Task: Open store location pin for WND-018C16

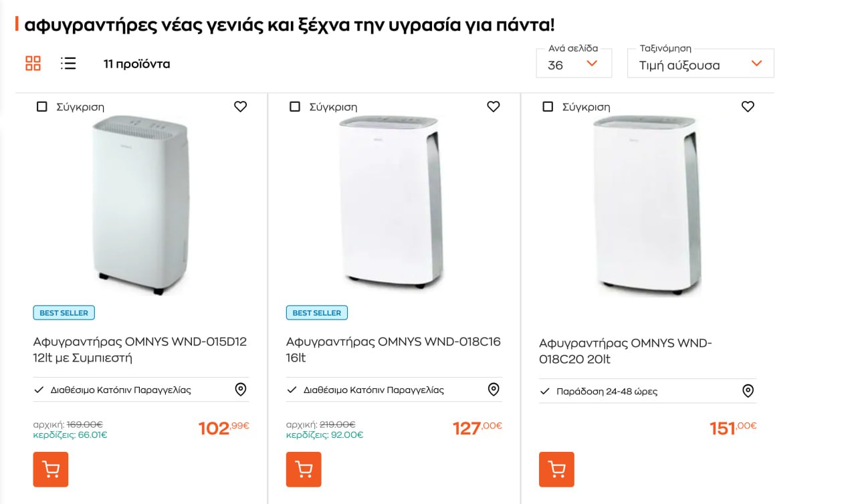Action: pyautogui.click(x=494, y=390)
